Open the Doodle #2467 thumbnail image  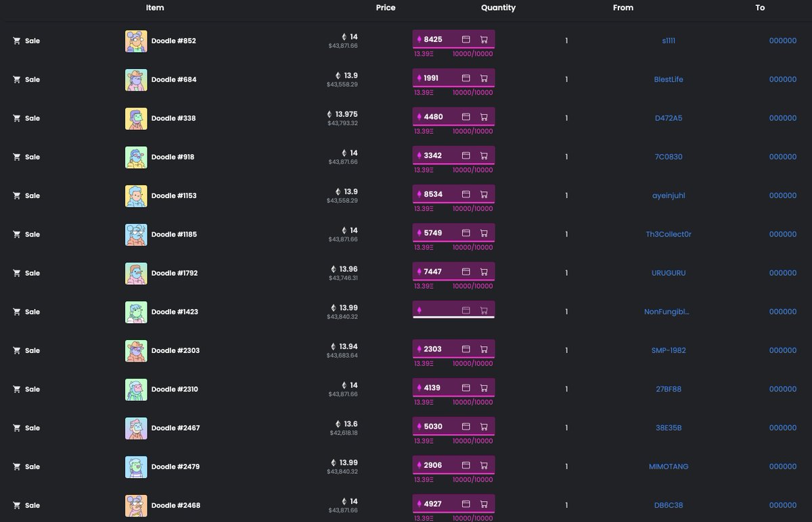(x=136, y=429)
